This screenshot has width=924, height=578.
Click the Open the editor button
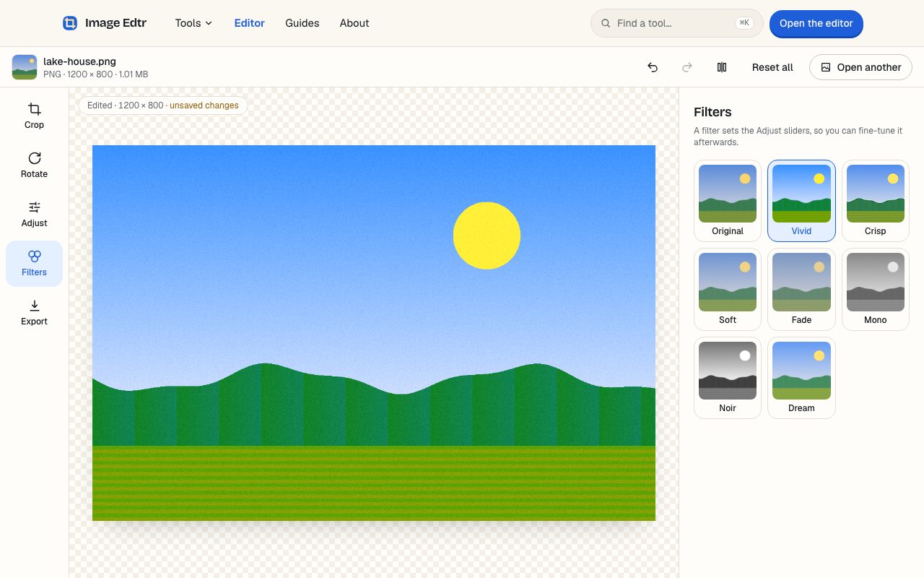click(x=816, y=23)
